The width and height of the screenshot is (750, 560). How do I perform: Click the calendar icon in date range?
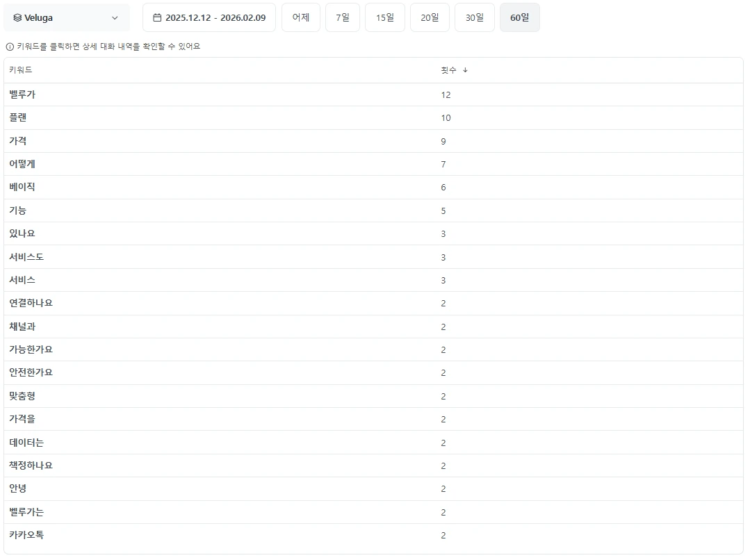coord(157,18)
